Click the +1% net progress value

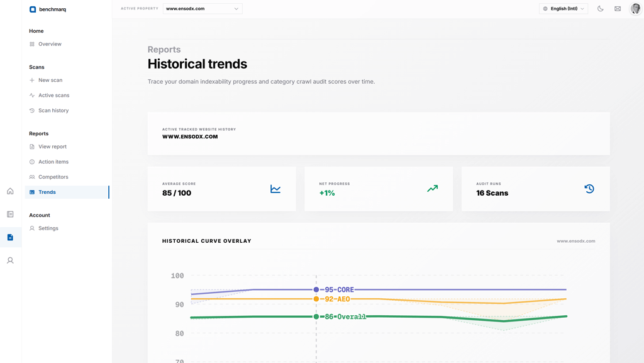point(327,193)
